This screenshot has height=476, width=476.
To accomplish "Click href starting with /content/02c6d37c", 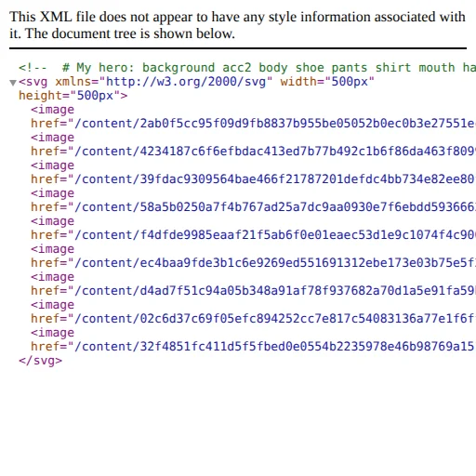I will 253,319.
